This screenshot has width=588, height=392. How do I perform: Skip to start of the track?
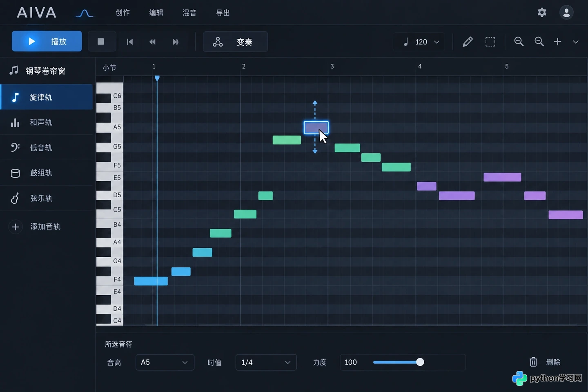pyautogui.click(x=130, y=42)
